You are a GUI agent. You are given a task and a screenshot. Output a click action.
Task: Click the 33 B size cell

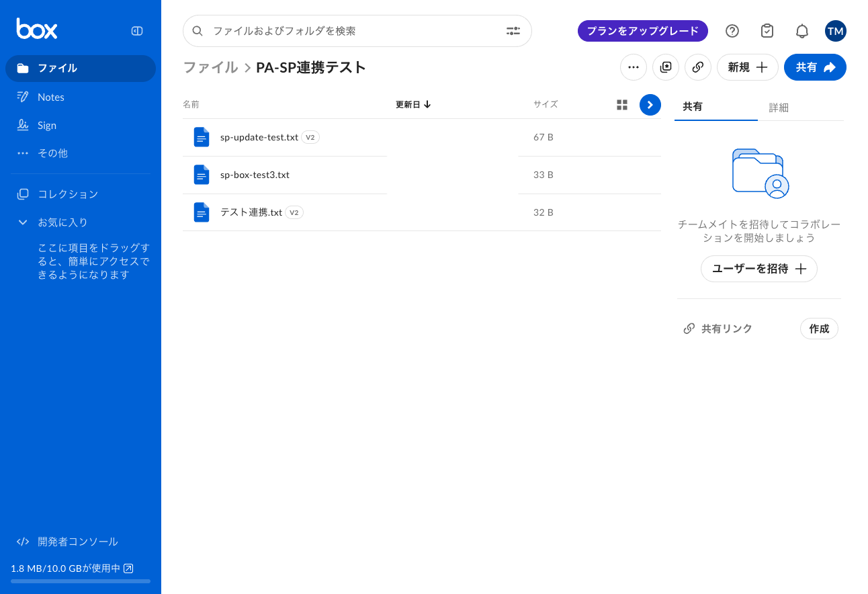pos(544,175)
